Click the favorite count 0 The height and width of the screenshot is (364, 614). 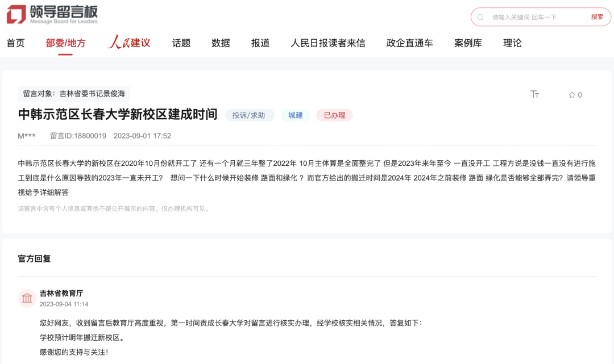[x=580, y=95]
